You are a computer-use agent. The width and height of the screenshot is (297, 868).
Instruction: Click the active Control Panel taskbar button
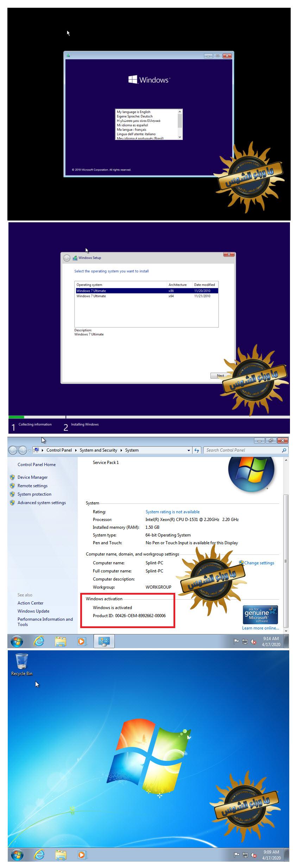click(104, 641)
